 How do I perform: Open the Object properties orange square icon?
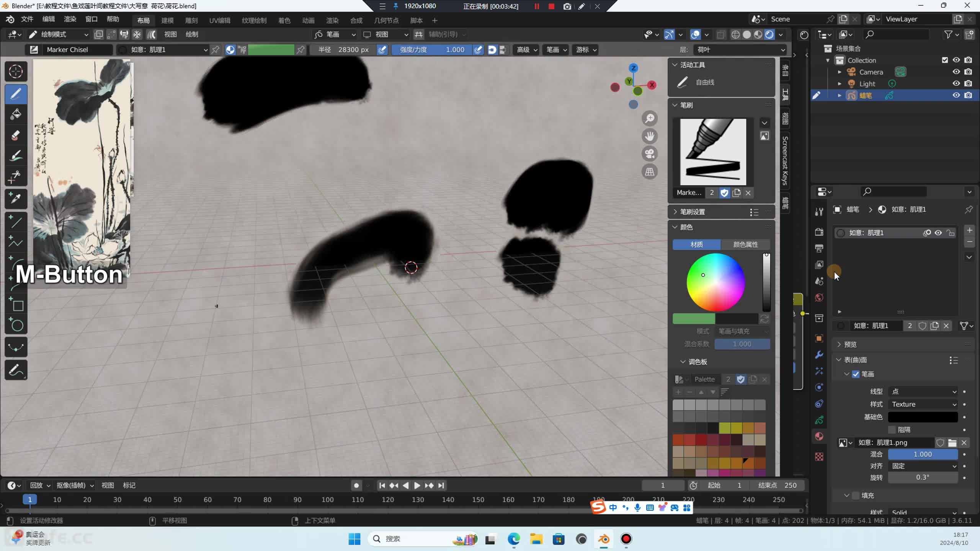819,338
